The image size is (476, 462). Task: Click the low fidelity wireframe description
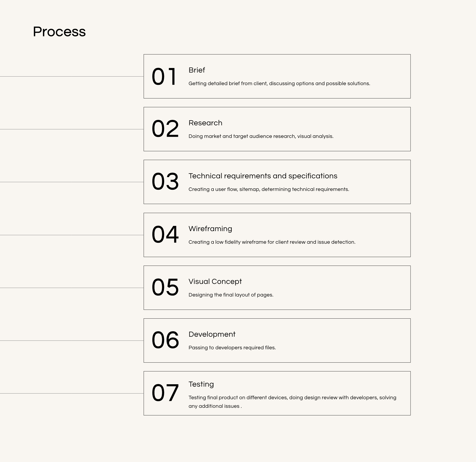pyautogui.click(x=272, y=242)
